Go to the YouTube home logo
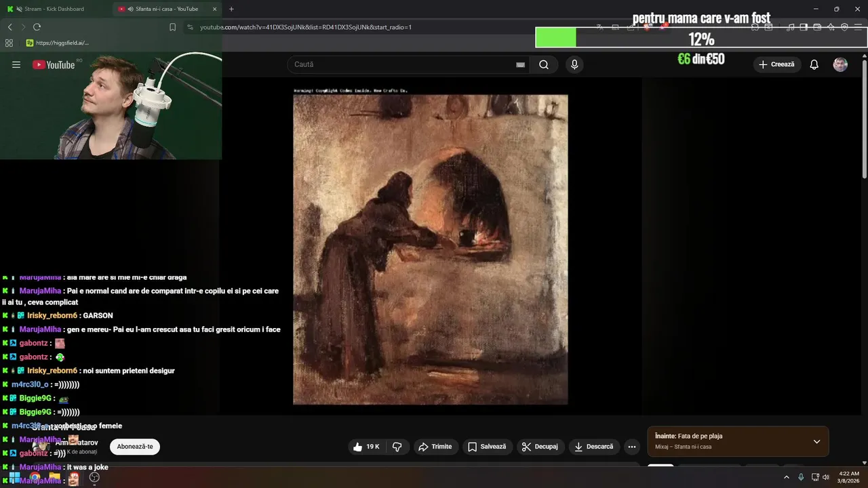Image resolution: width=868 pixels, height=488 pixels. click(54, 64)
